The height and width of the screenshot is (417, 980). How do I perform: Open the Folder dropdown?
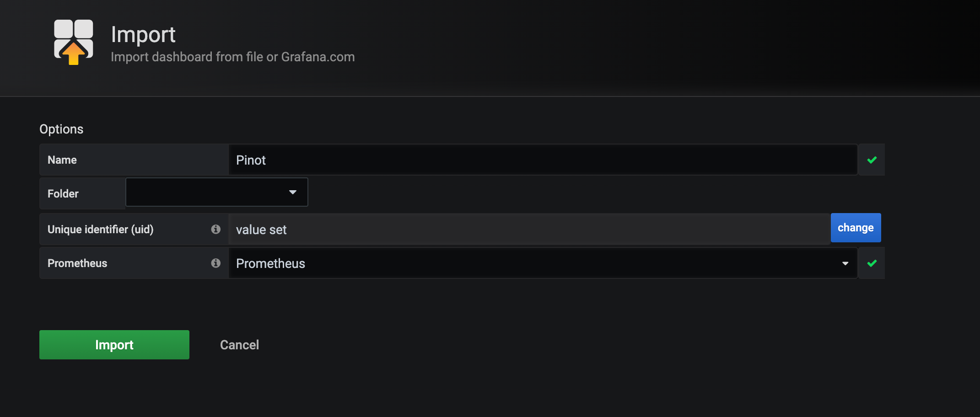(x=216, y=192)
